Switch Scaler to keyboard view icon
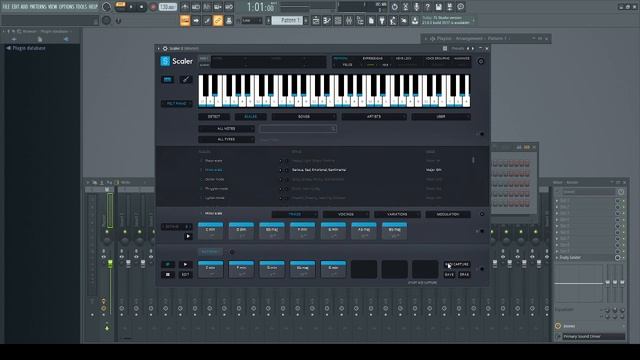The width and height of the screenshot is (640, 360). 167,79
